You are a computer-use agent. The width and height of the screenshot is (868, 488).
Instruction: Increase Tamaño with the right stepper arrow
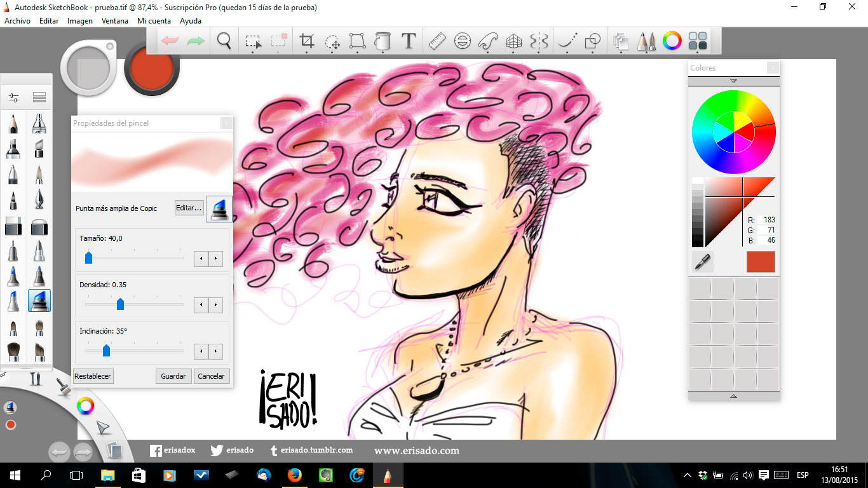(x=217, y=259)
